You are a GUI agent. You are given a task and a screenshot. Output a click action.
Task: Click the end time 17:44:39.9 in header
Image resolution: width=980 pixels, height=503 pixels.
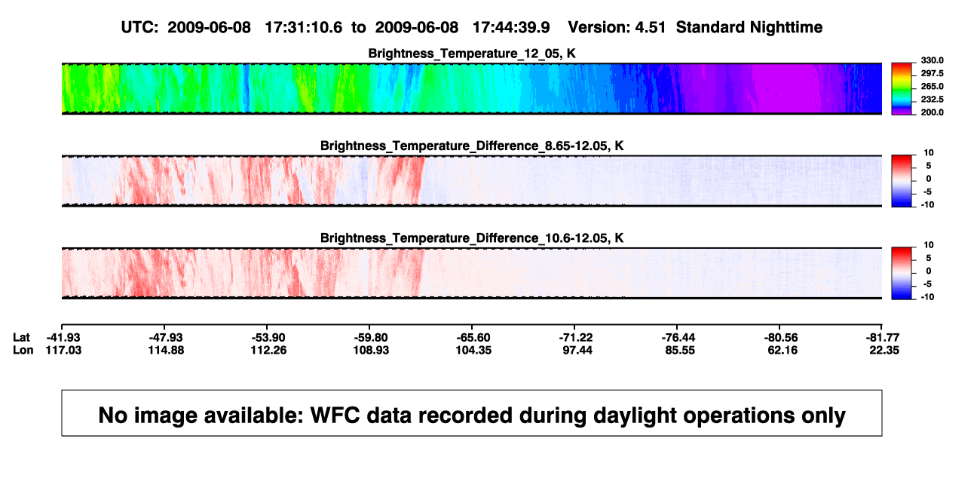coord(511,28)
